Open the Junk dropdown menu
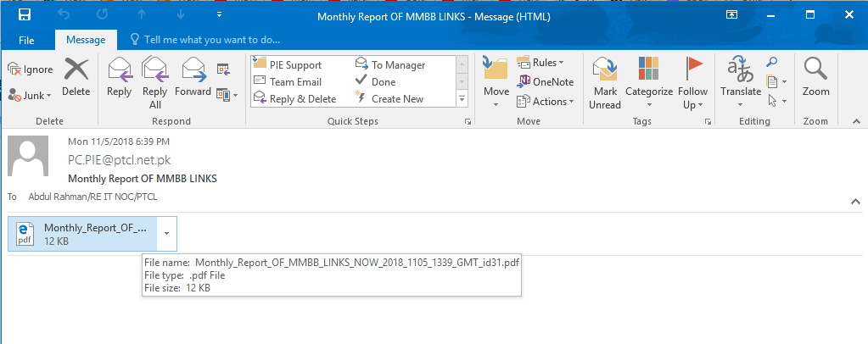The image size is (868, 344). 31,95
